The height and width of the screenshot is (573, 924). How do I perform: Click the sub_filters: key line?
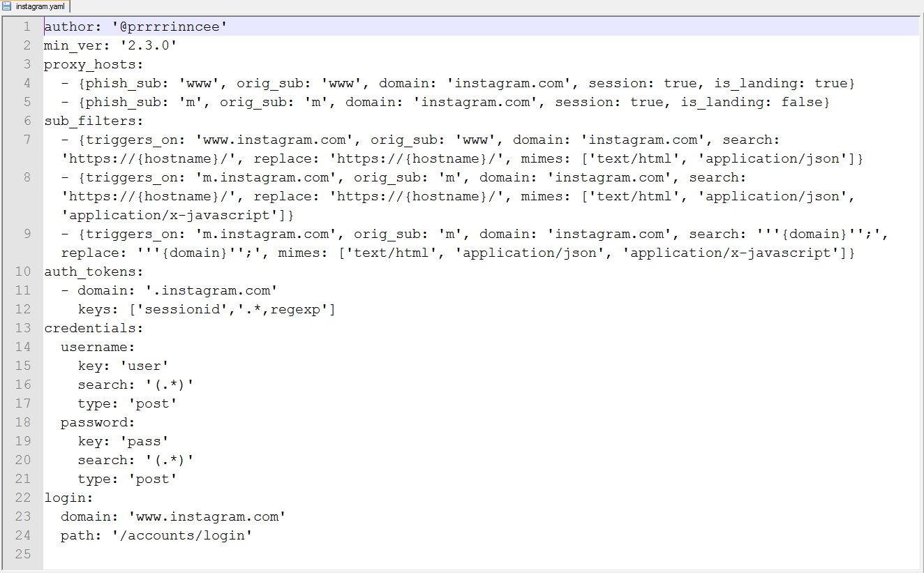tap(94, 121)
